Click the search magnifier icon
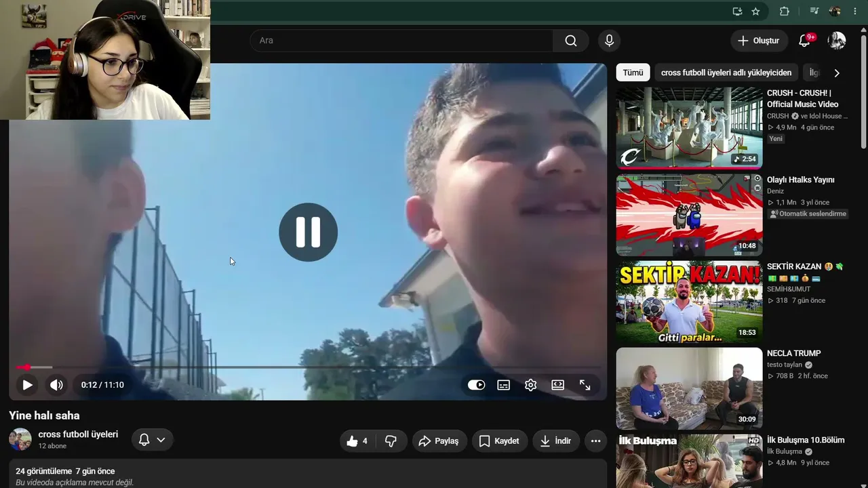 [571, 41]
